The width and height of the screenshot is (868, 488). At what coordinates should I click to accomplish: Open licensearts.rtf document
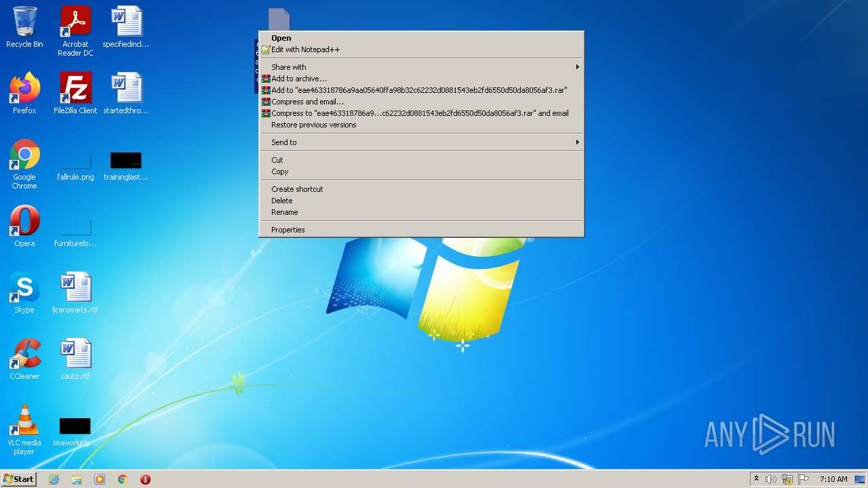tap(75, 293)
